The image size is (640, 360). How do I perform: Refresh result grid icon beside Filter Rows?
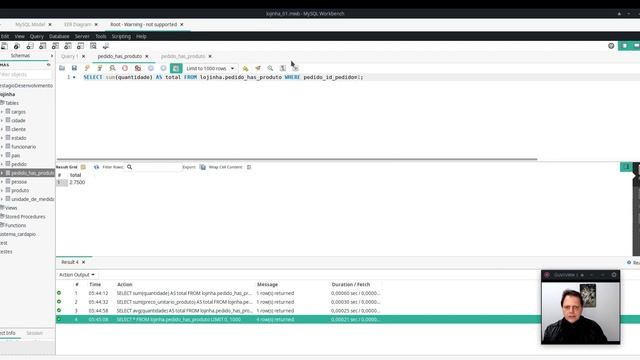point(96,167)
